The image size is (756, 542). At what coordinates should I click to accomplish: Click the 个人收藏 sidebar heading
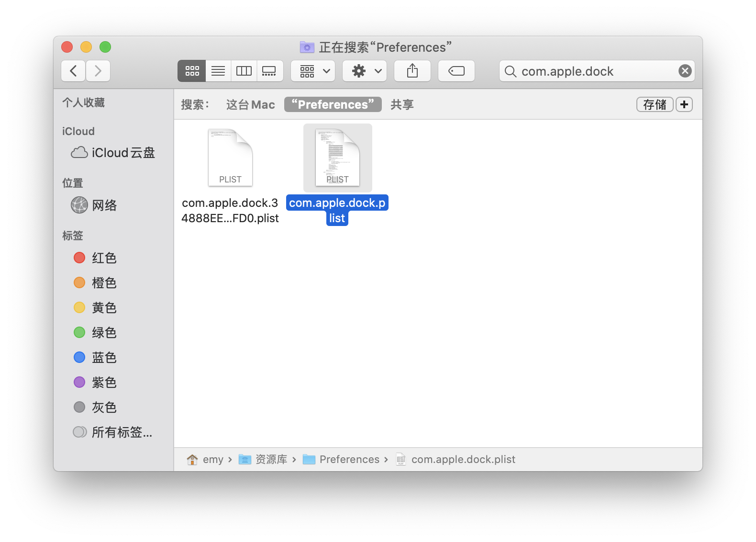coord(83,102)
